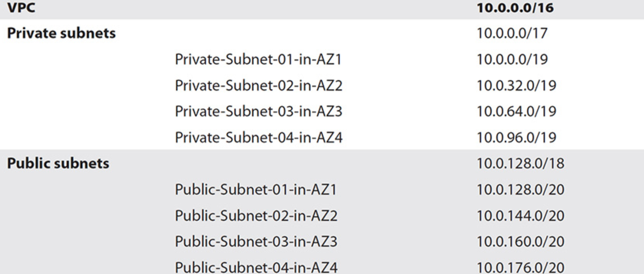Screen dimensions: 644x274
Task: Select the 10.0.128.0/20 CIDR value
Action: 520,190
